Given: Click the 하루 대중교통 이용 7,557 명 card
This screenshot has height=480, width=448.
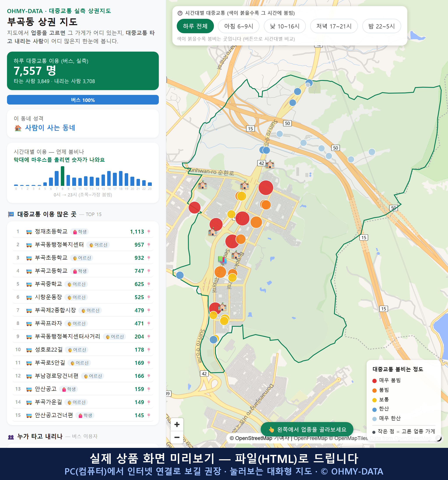Looking at the screenshot, I should [83, 71].
